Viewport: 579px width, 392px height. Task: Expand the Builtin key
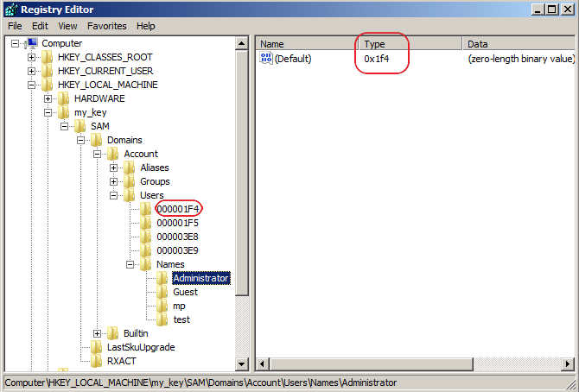(97, 333)
